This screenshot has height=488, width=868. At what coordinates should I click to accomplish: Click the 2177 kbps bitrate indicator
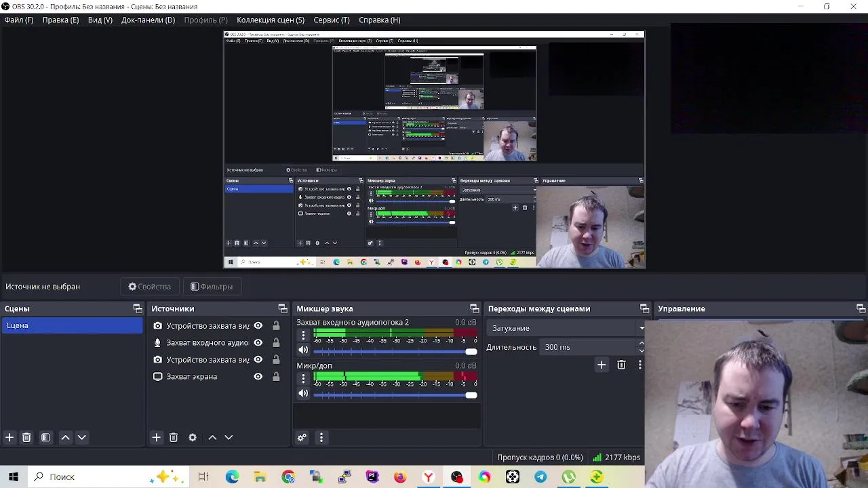click(616, 457)
